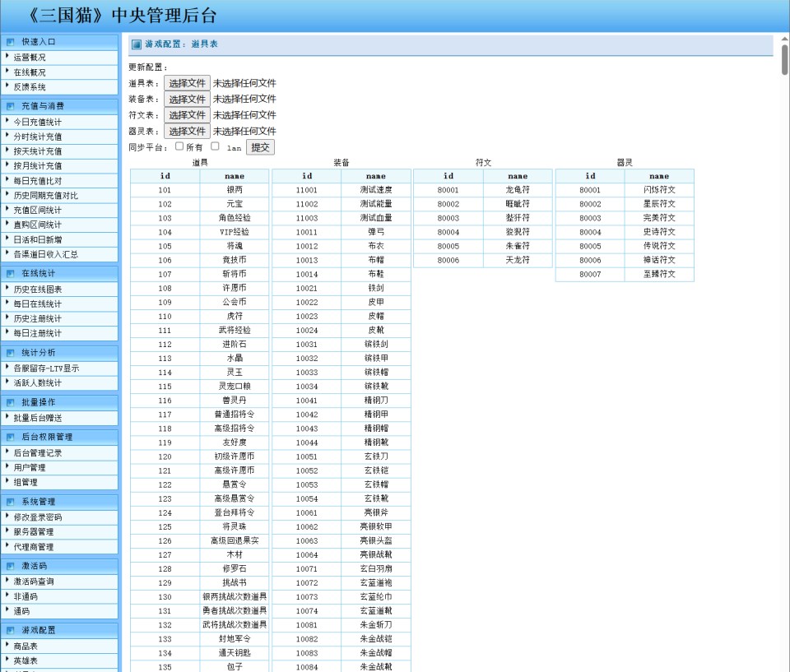The height and width of the screenshot is (672, 790).
Task: Click the icon beside 快速入口 section header
Action: coord(10,41)
